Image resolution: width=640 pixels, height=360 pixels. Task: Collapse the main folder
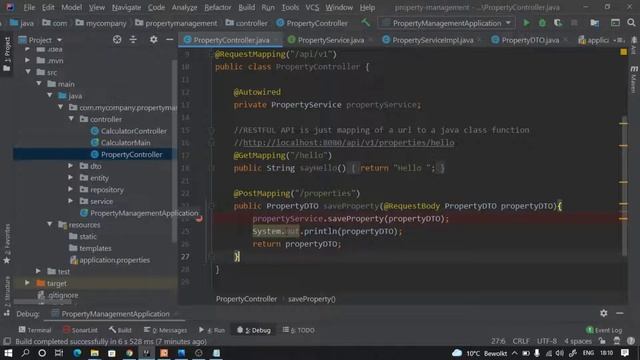(39, 84)
